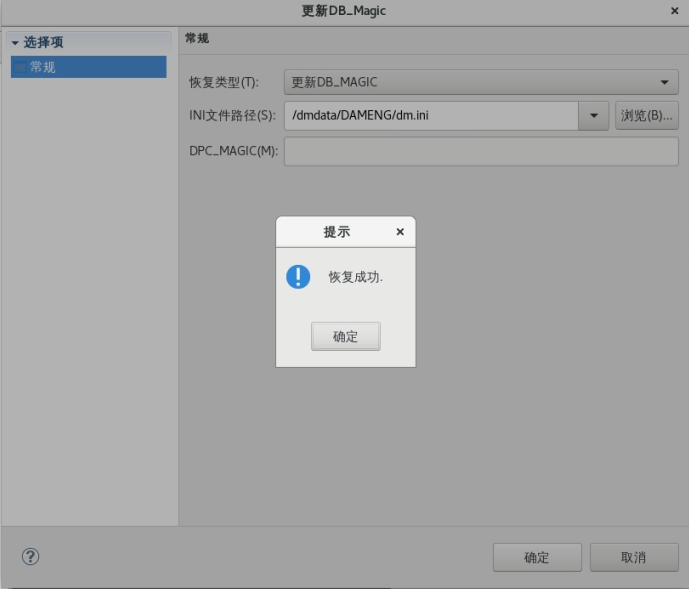Focus the /dmdata/DAMENG/dm.ini path field
Viewport: 689px width, 589px height.
tap(430, 115)
